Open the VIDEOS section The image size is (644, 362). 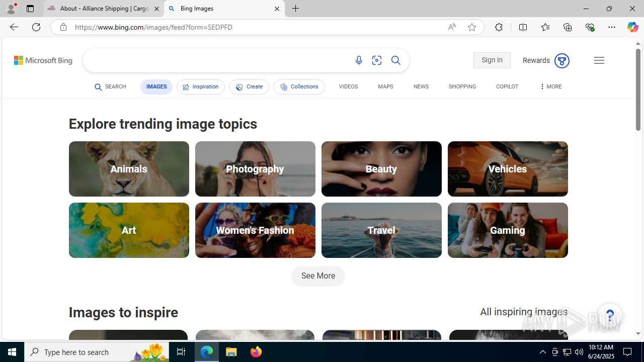[348, 87]
